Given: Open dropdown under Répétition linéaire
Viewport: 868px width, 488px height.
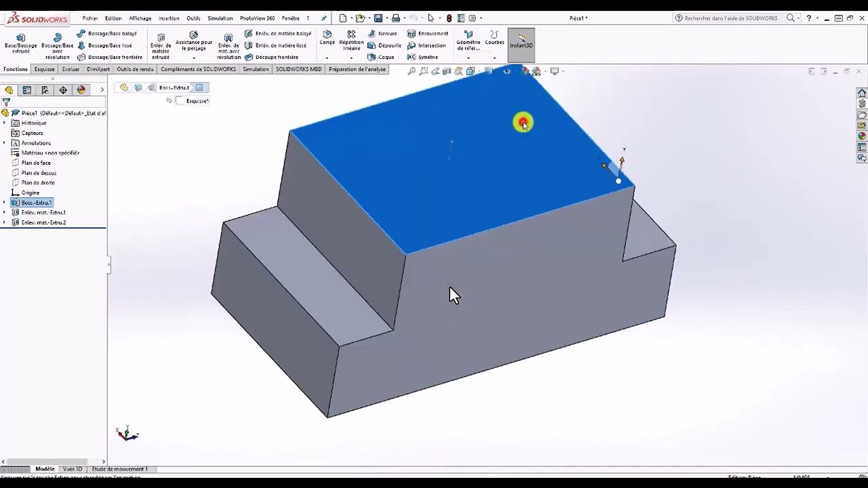Looking at the screenshot, I should [351, 58].
